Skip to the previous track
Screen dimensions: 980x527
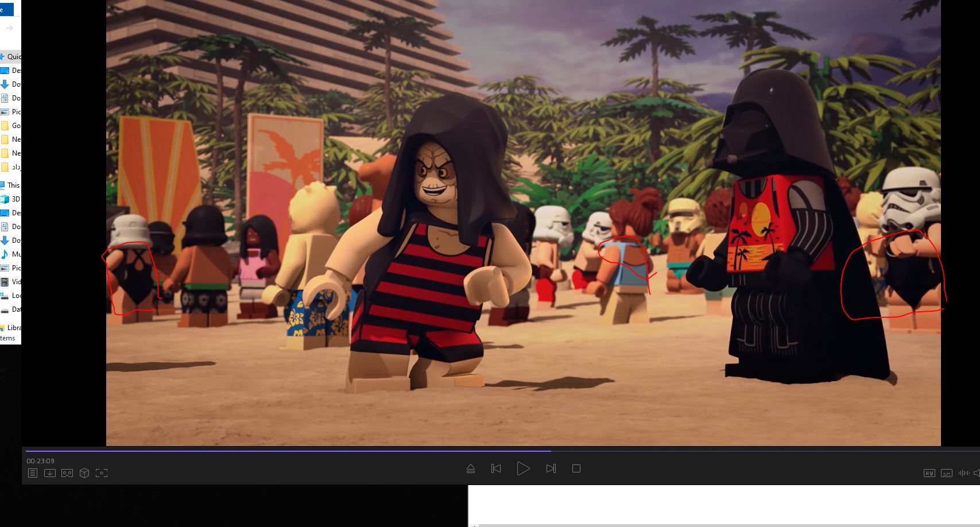(496, 468)
